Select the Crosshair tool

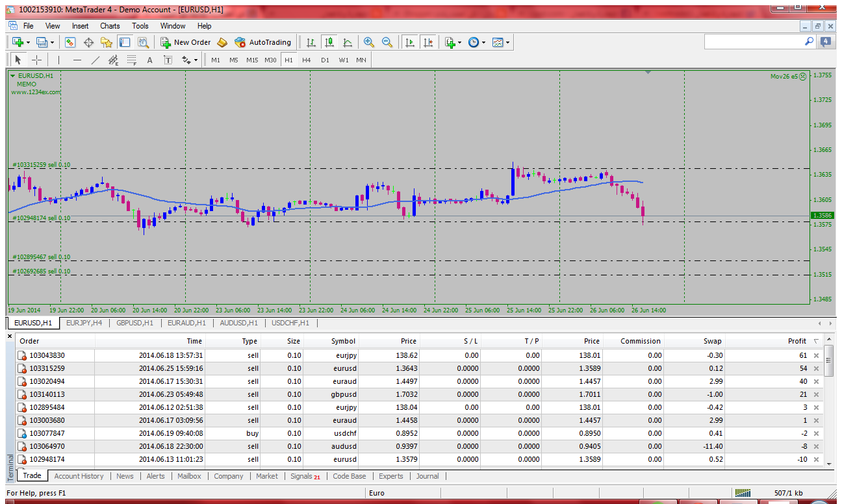coord(37,60)
